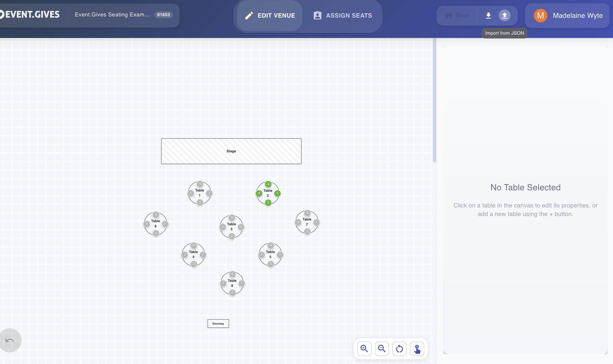Select Table 4 on the canvas
The width and height of the screenshot is (613, 364).
coord(193,254)
